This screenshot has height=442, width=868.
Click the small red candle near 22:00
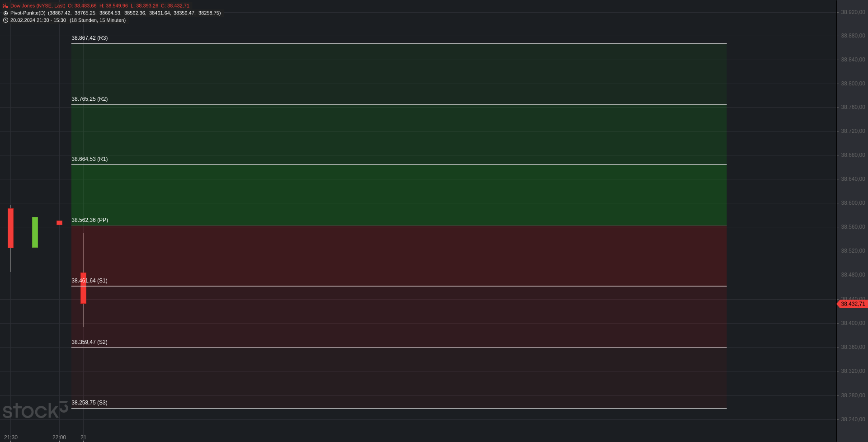59,223
